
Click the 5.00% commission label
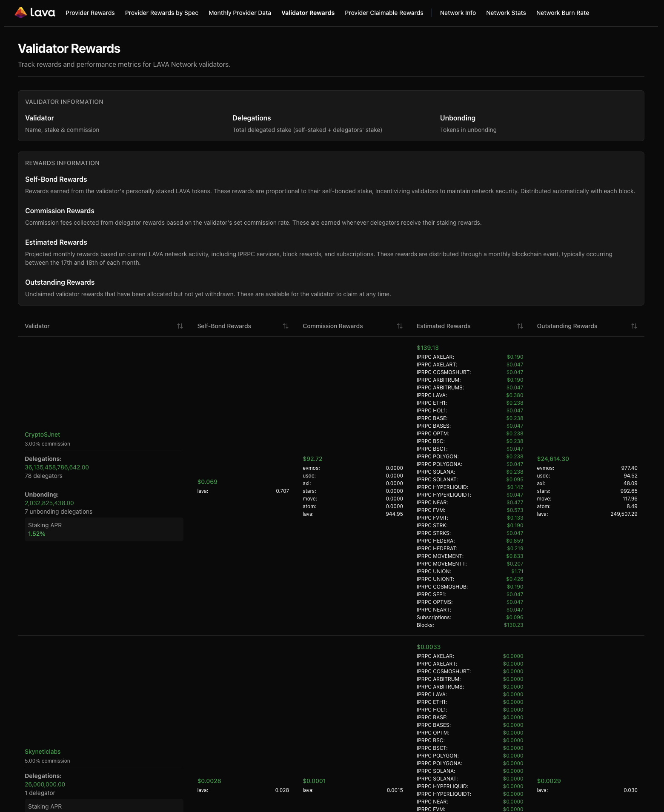coord(47,761)
